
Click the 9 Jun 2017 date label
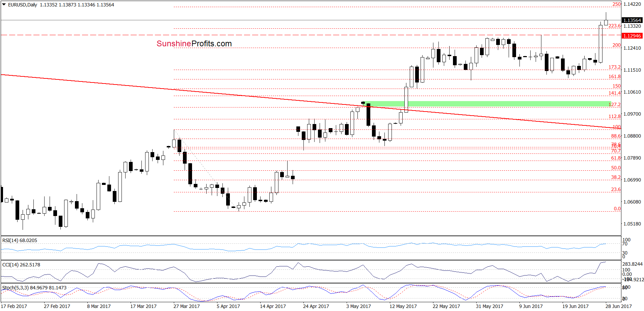(531, 306)
